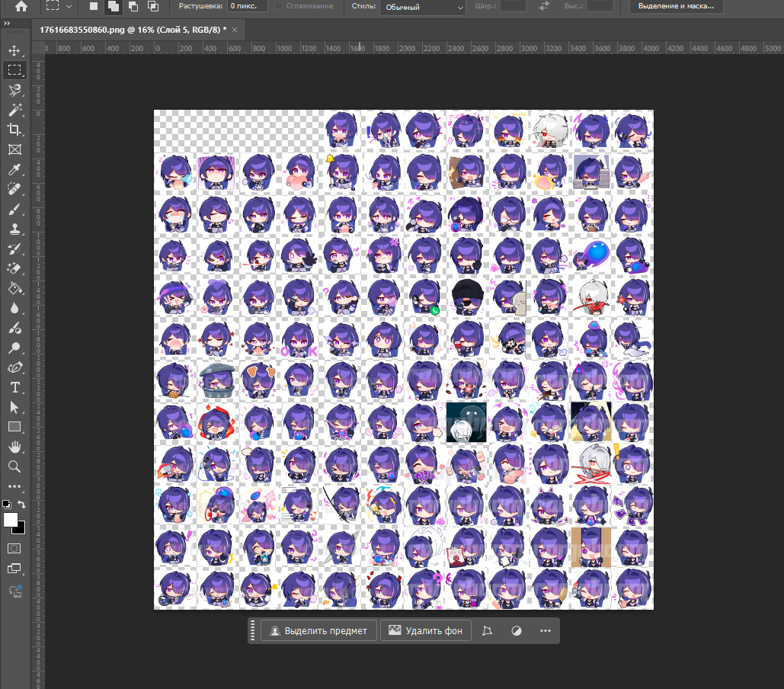The width and height of the screenshot is (784, 689).
Task: Select the Eyedropper tool
Action: coord(14,169)
